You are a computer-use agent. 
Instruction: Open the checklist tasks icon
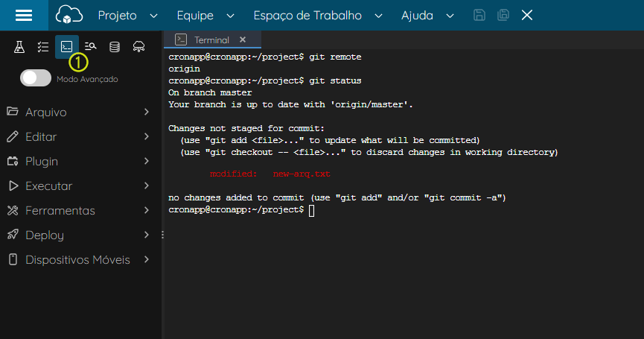(43, 47)
